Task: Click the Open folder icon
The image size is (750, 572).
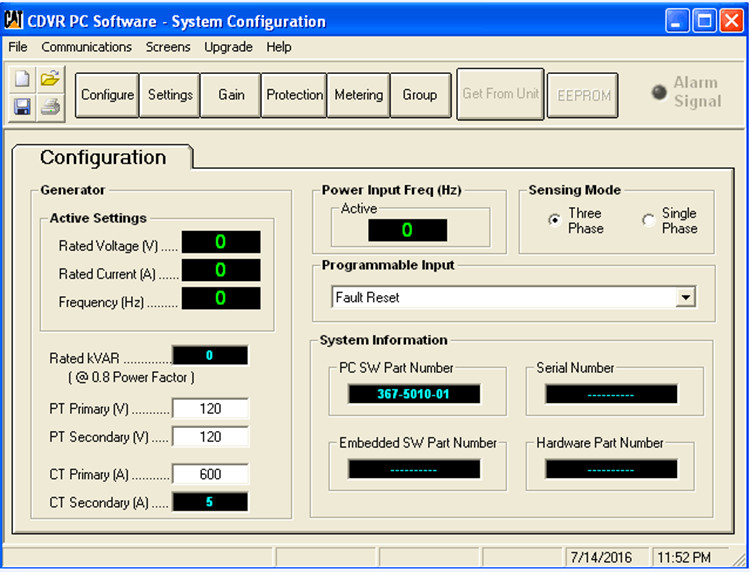Action: coord(50,79)
